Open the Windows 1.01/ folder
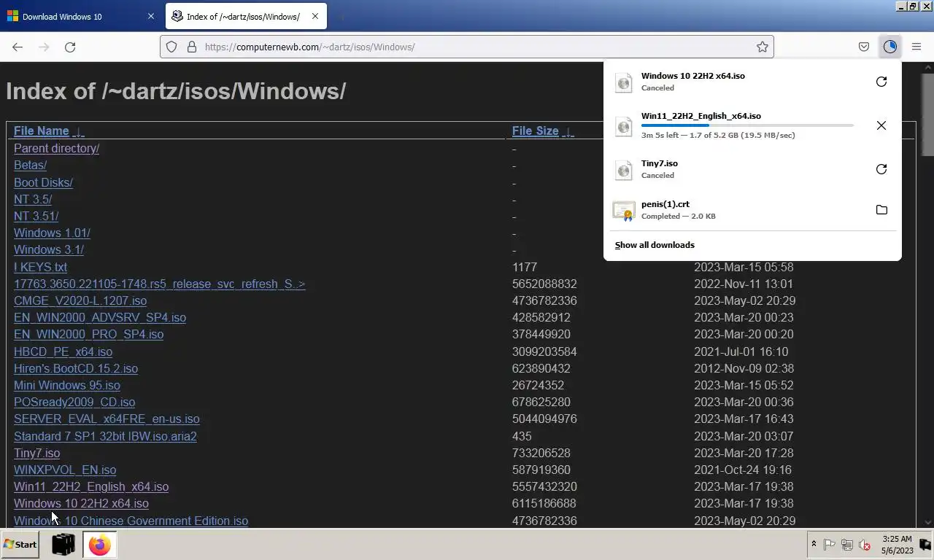The height and width of the screenshot is (560, 934). 52,233
